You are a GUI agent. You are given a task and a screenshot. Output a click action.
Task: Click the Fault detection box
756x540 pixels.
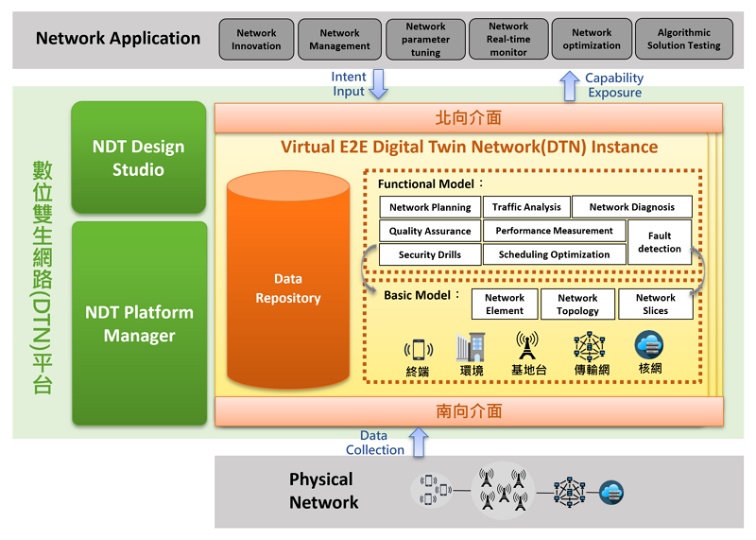tap(659, 242)
